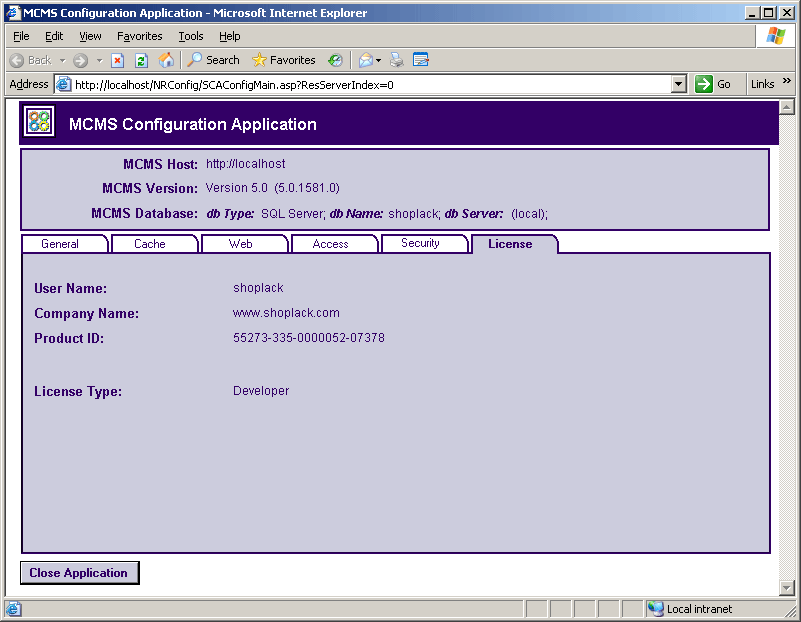Screen dimensions: 801x622
Task: Go to the Home page icon
Action: pyautogui.click(x=166, y=60)
